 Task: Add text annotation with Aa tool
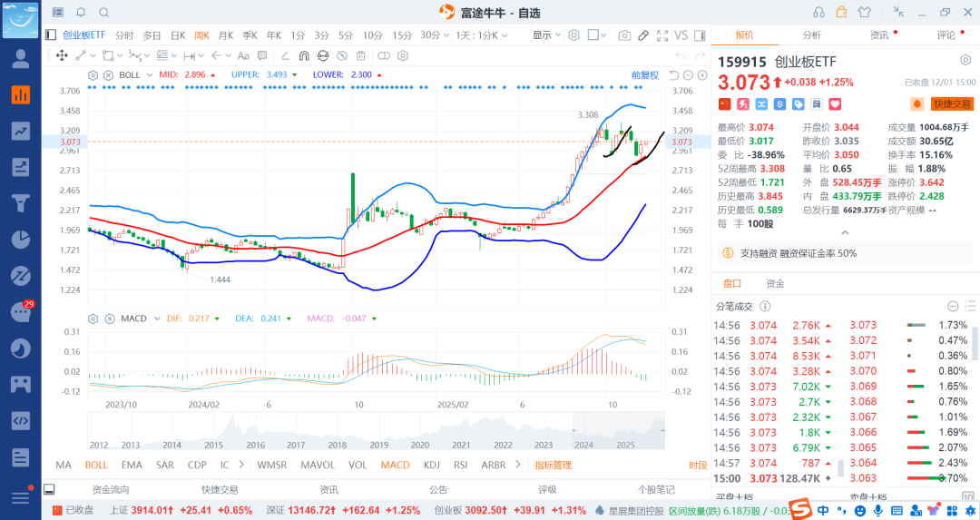coord(243,55)
